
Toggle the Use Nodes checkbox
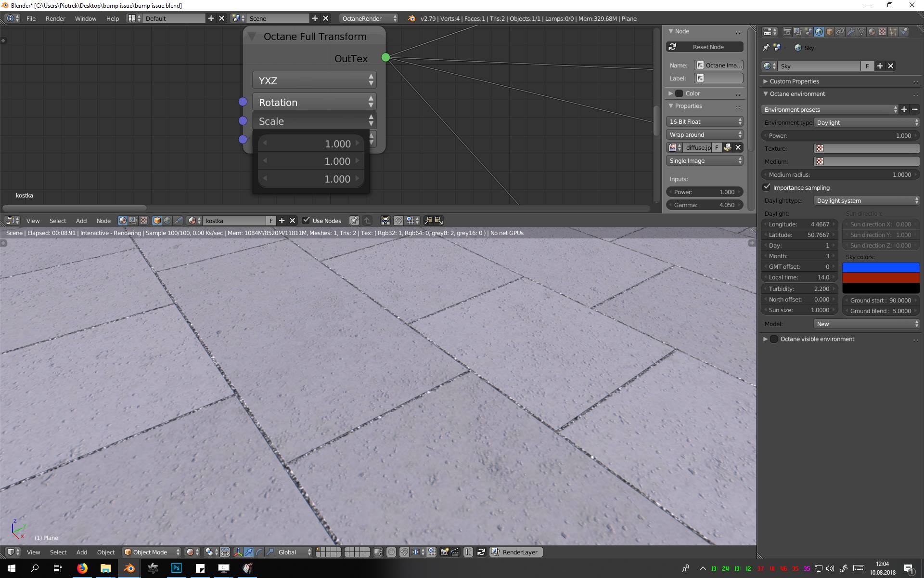[306, 221]
